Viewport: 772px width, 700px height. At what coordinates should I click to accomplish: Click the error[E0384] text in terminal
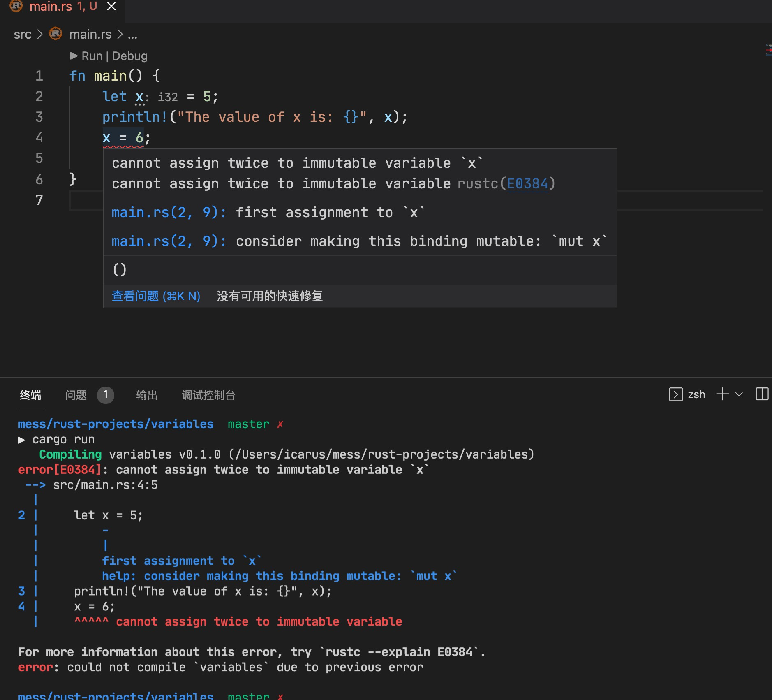pos(60,470)
